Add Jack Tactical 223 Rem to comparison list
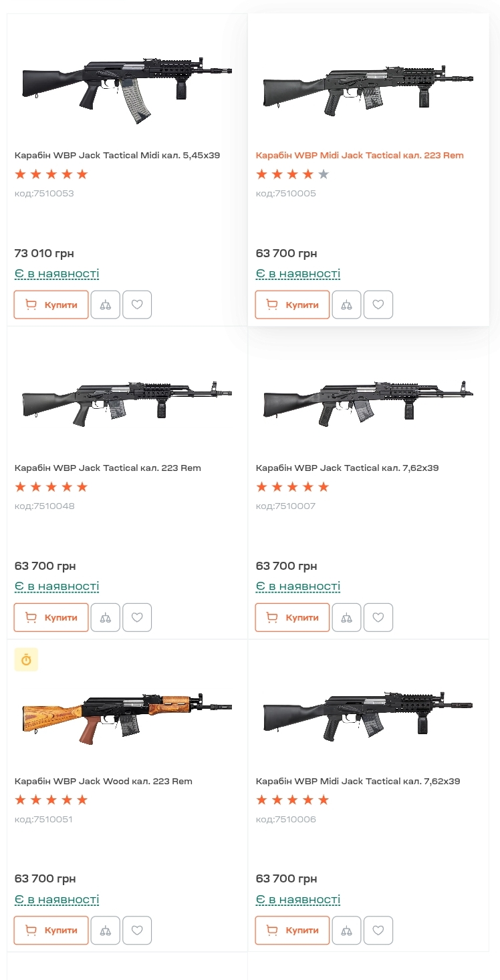 [106, 617]
